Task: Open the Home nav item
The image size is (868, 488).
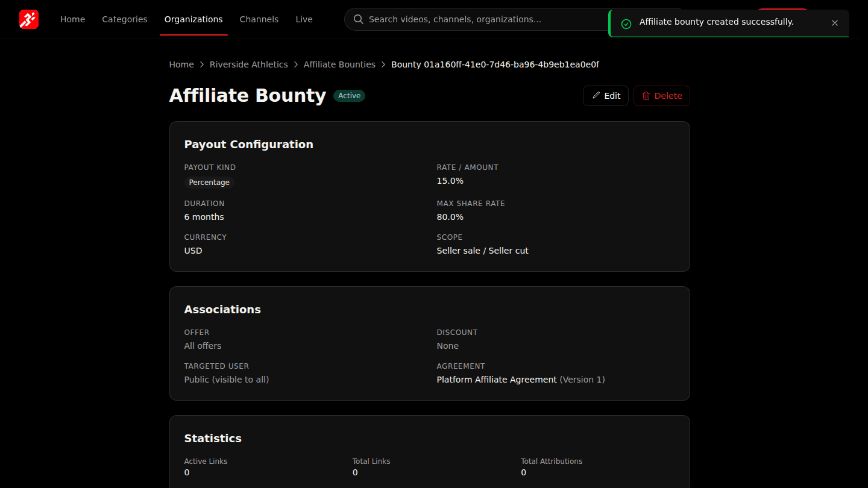Action: click(x=72, y=19)
